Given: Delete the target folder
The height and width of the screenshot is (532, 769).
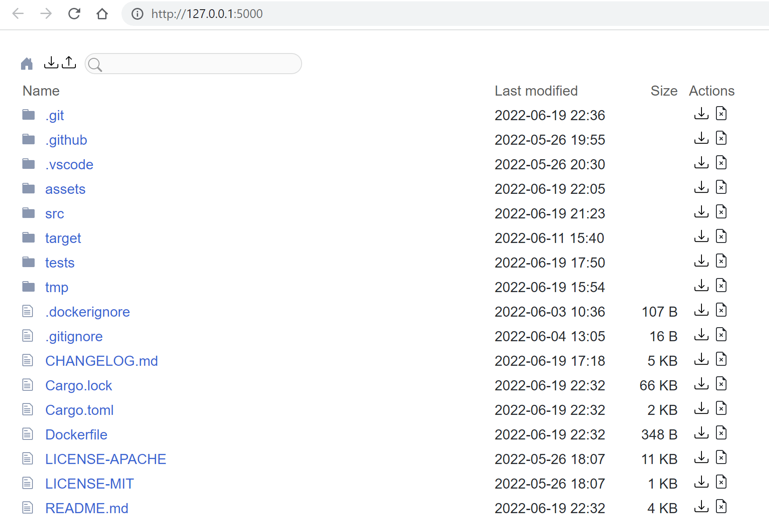Looking at the screenshot, I should click(x=721, y=236).
